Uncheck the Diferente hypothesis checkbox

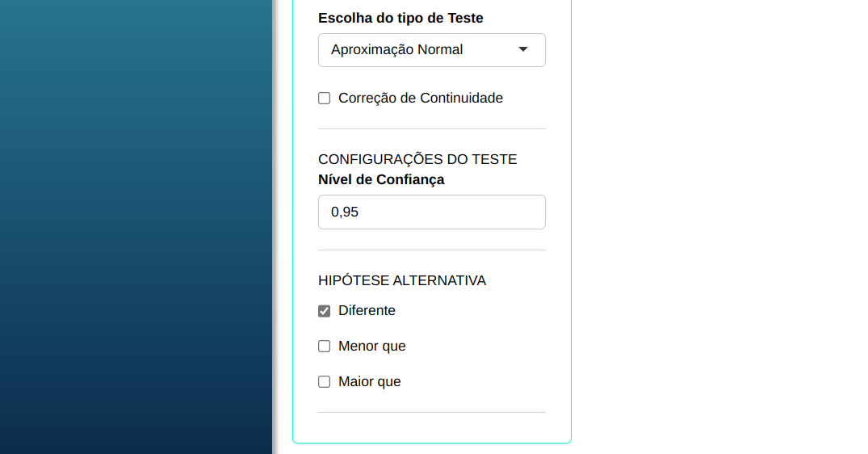325,311
